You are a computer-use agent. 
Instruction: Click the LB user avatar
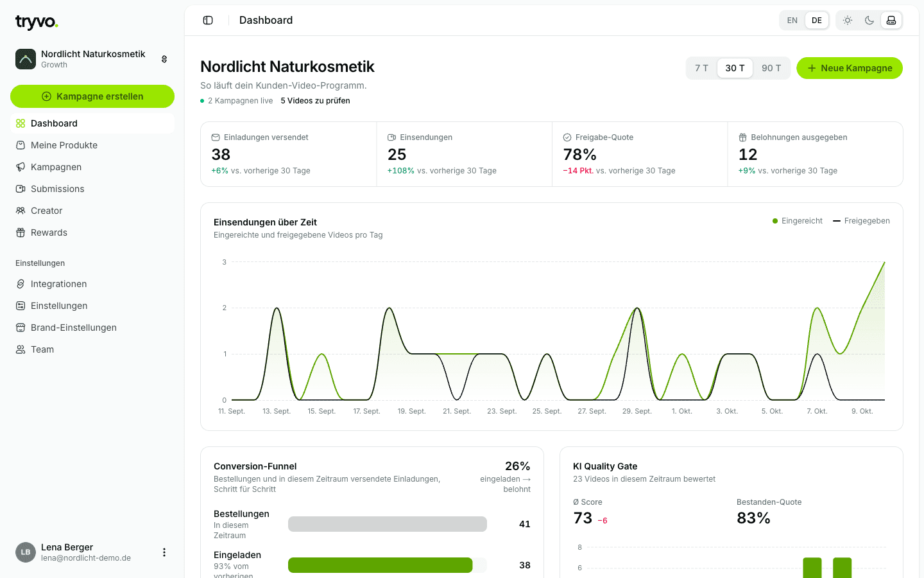[26, 552]
